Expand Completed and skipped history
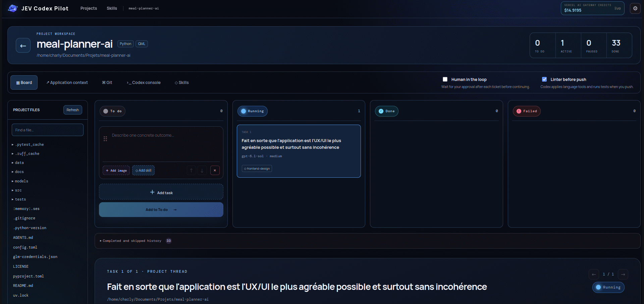Screen dimensions: 644x304 point(130,241)
